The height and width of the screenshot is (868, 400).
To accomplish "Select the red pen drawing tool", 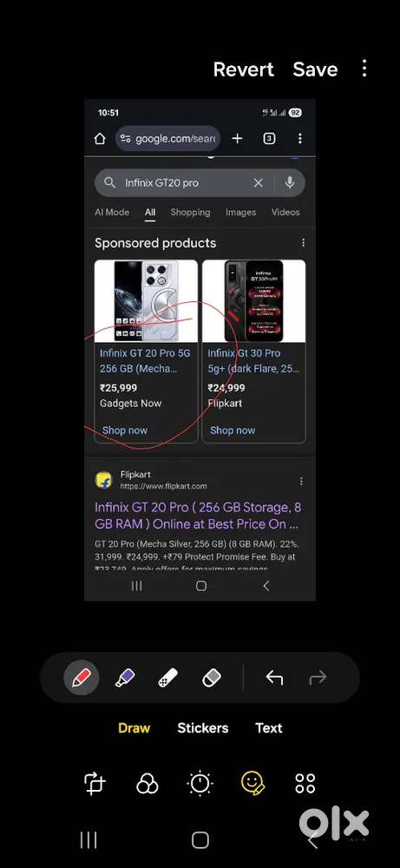I will click(x=82, y=678).
